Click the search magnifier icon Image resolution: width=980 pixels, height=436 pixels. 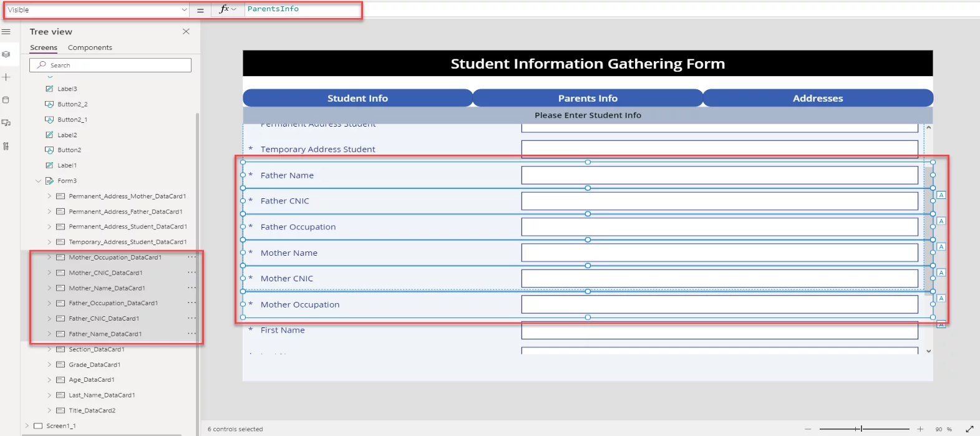(42, 65)
